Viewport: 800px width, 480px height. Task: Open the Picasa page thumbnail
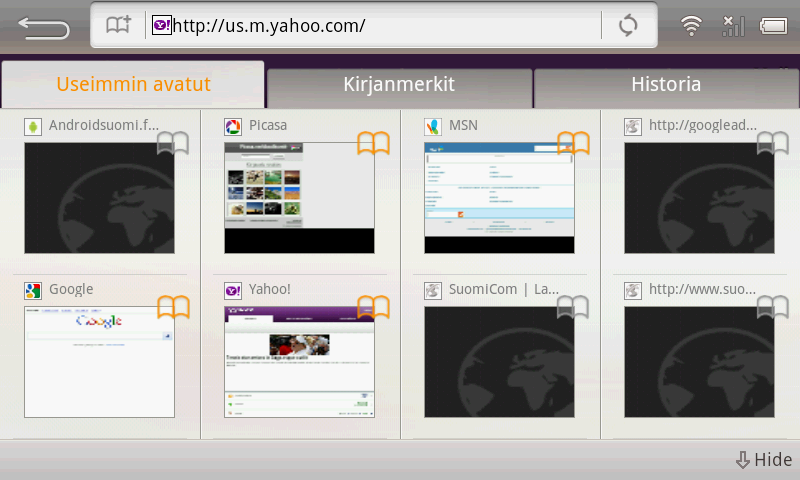click(x=299, y=198)
